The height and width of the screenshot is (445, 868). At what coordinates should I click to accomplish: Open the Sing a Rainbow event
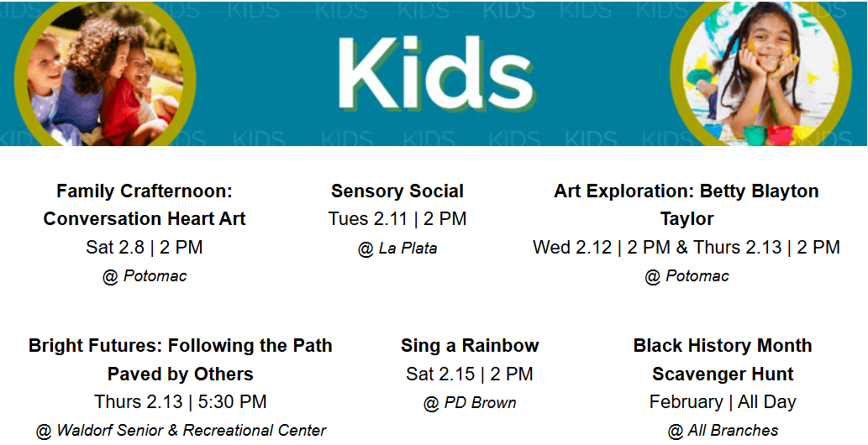[470, 346]
